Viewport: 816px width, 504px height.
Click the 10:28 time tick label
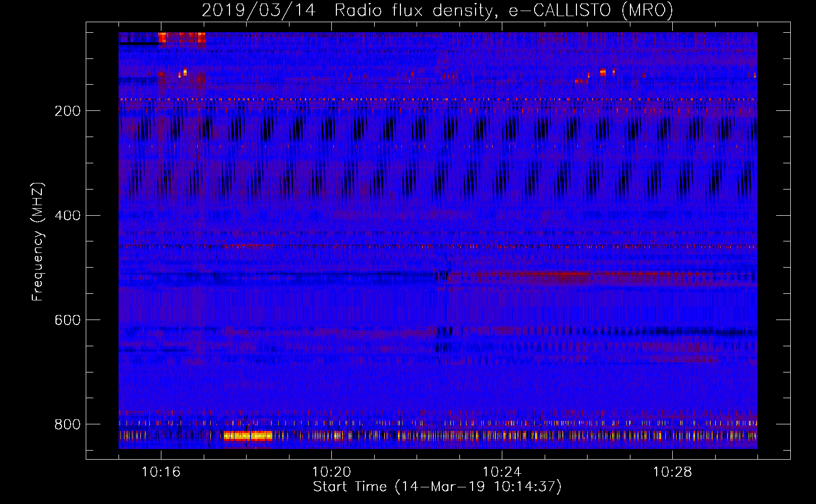pos(672,472)
